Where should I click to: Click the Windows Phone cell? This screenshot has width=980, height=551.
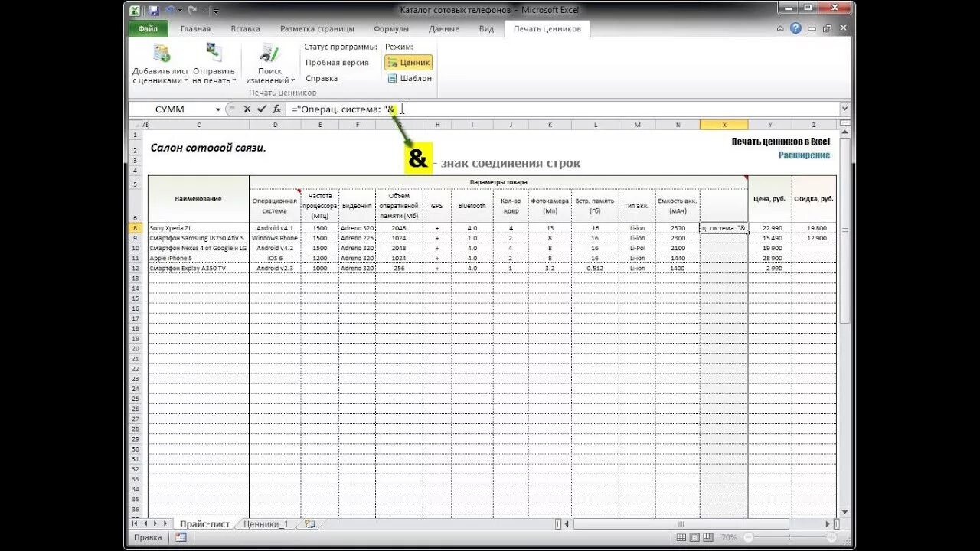[x=275, y=238]
